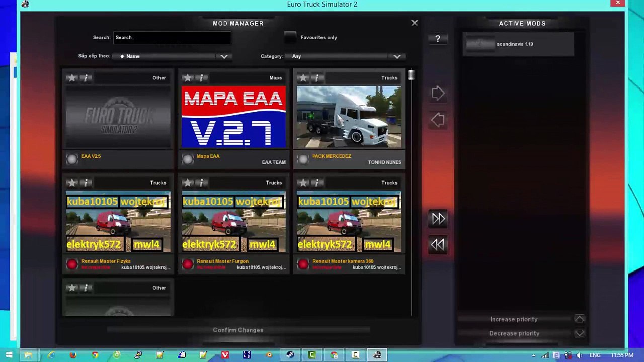Star the Renault Master Fizyka mod
The image size is (644, 362).
click(72, 183)
